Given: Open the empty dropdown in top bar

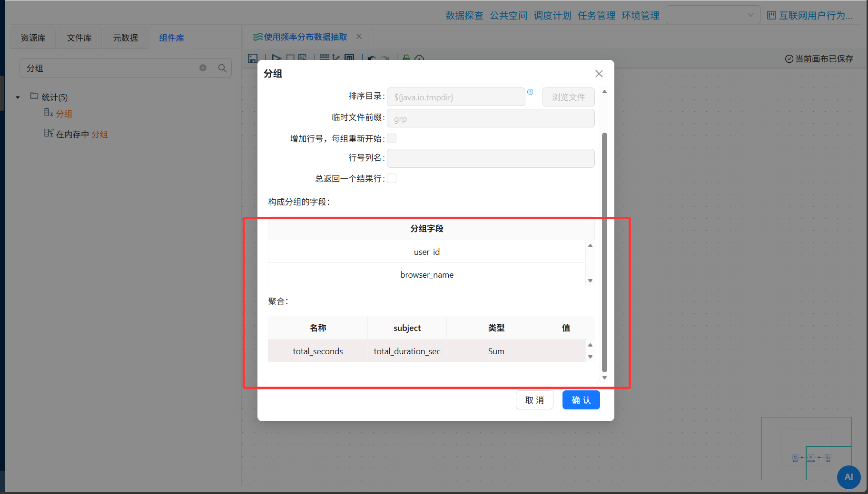Looking at the screenshot, I should (x=713, y=15).
